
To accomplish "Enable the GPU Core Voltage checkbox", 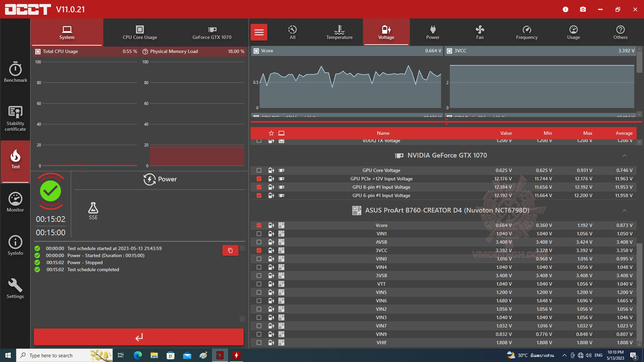I will pyautogui.click(x=259, y=170).
